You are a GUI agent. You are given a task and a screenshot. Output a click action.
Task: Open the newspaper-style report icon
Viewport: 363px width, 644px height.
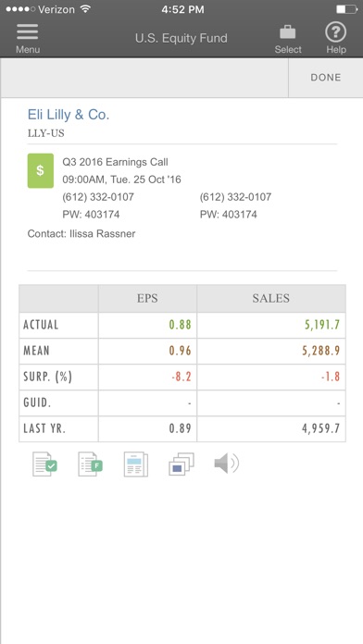pyautogui.click(x=136, y=464)
